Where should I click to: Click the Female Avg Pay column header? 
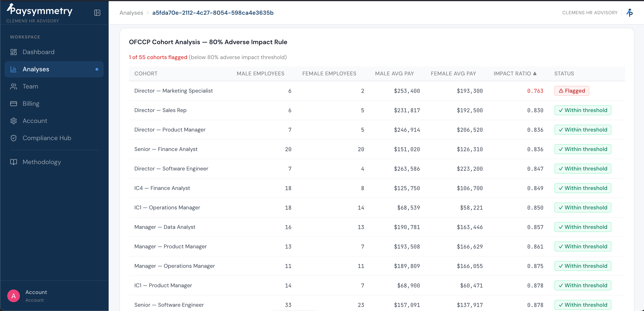pos(453,74)
